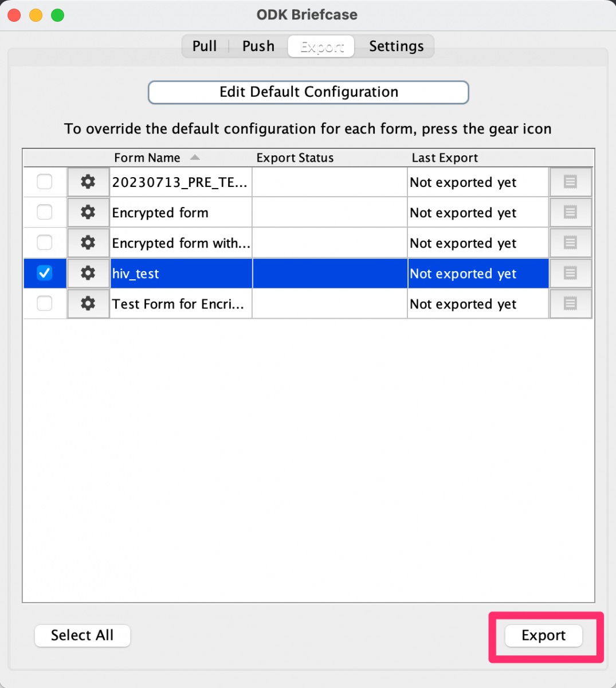The image size is (616, 688).
Task: Click details icon for Encrypted form row
Action: [x=570, y=212]
